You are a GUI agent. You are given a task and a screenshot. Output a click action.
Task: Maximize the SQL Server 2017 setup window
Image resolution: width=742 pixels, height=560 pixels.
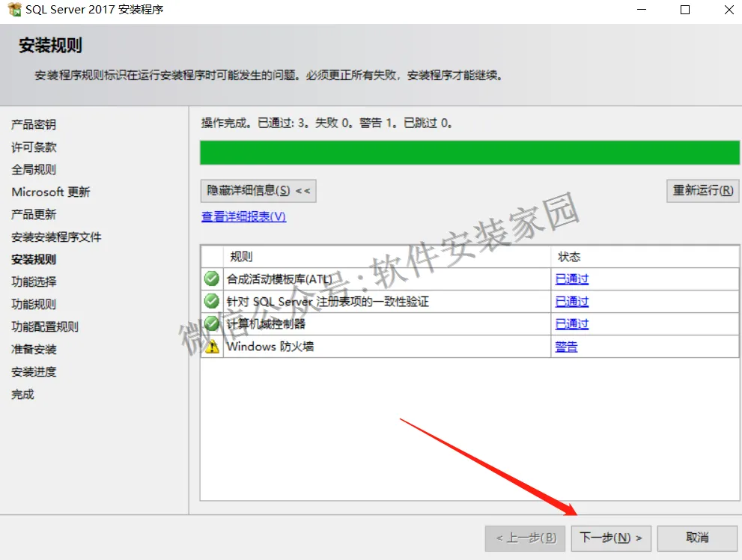[685, 10]
